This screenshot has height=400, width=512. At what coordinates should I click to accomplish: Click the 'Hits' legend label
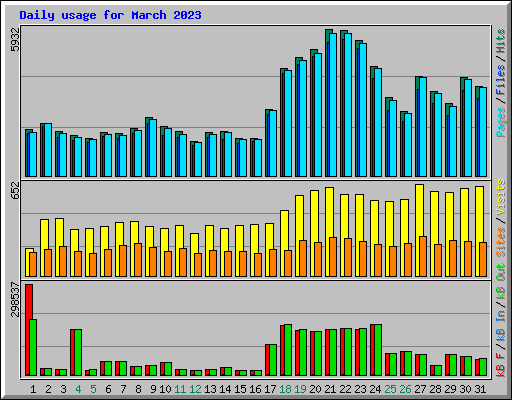[501, 41]
